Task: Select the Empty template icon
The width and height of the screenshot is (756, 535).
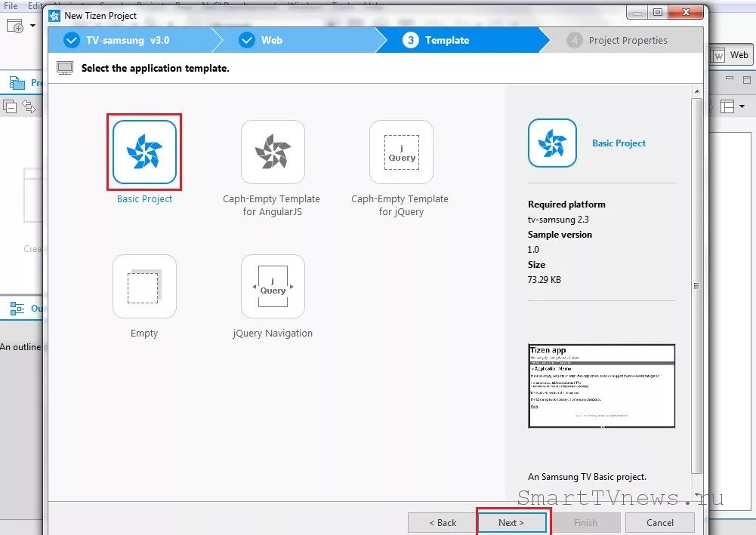Action: pos(144,287)
